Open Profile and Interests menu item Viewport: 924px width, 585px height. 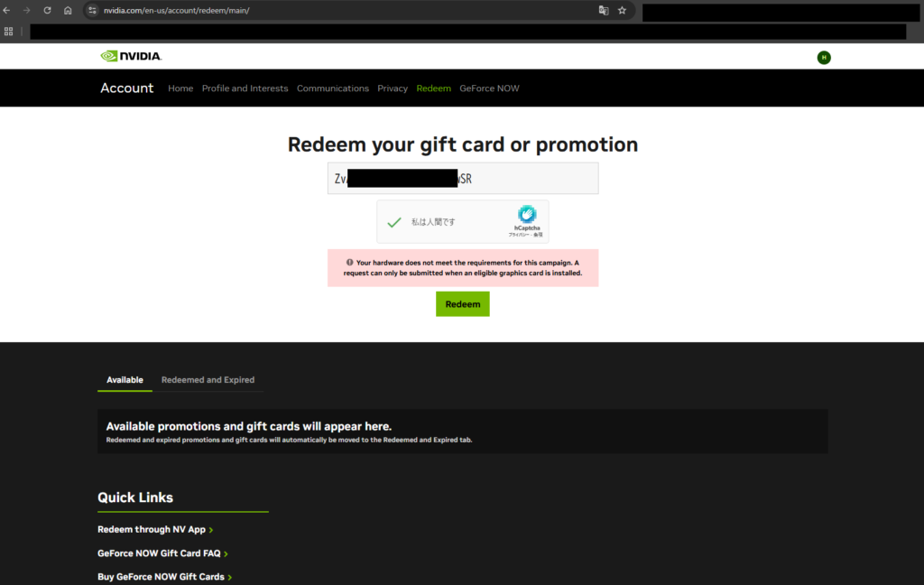point(245,88)
